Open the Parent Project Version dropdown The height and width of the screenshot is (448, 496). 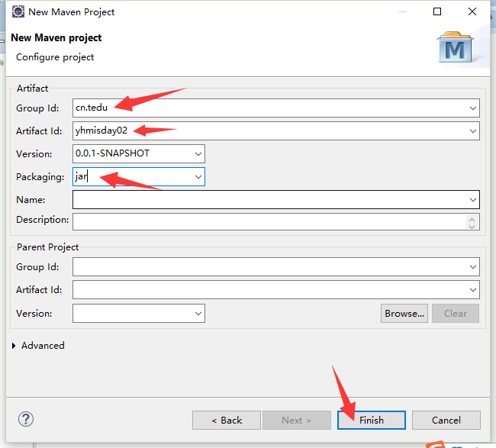(x=198, y=313)
